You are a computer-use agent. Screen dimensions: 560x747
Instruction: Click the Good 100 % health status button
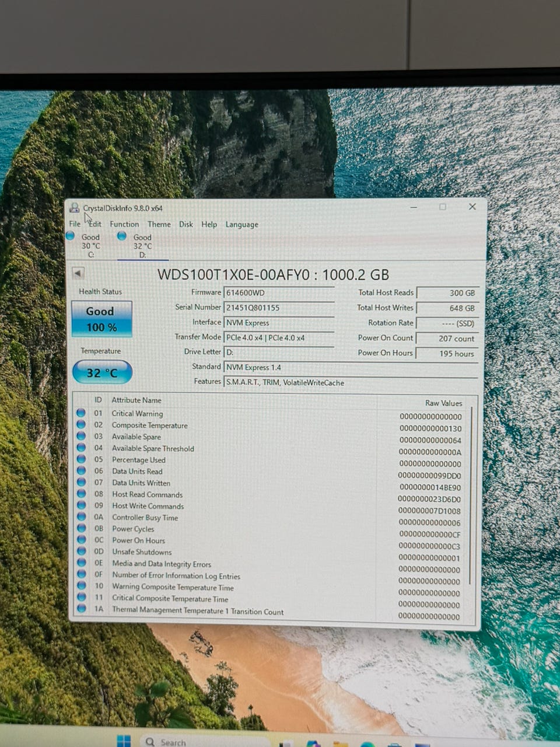[101, 319]
